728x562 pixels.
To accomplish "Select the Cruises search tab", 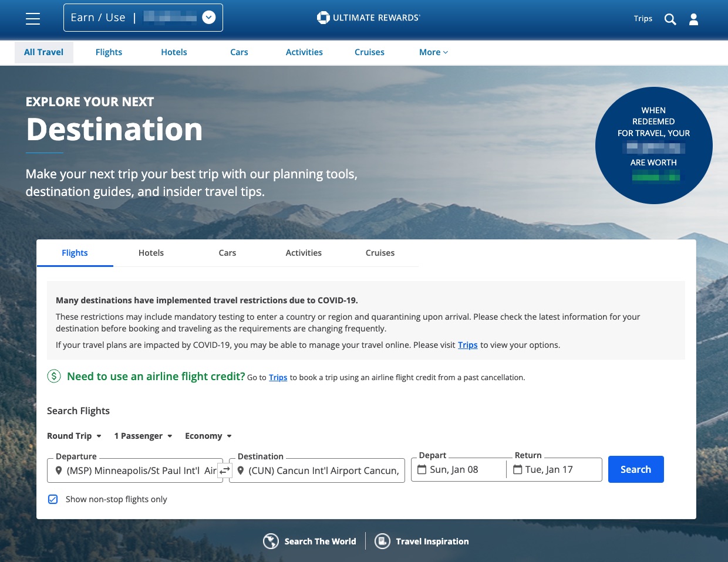I will tap(380, 253).
